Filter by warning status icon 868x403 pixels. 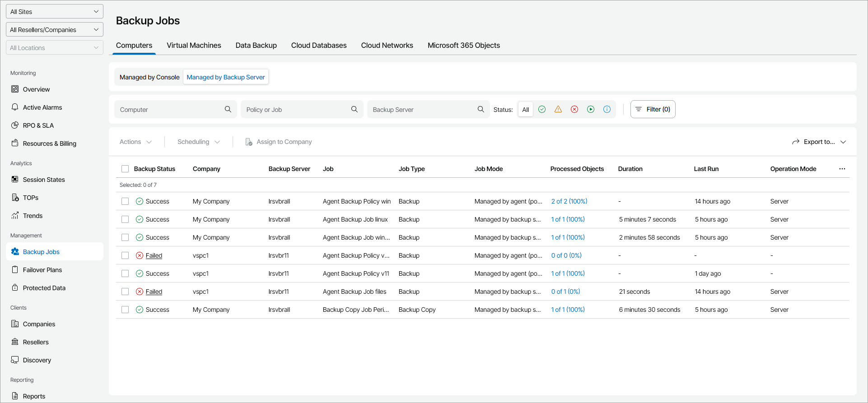point(558,109)
